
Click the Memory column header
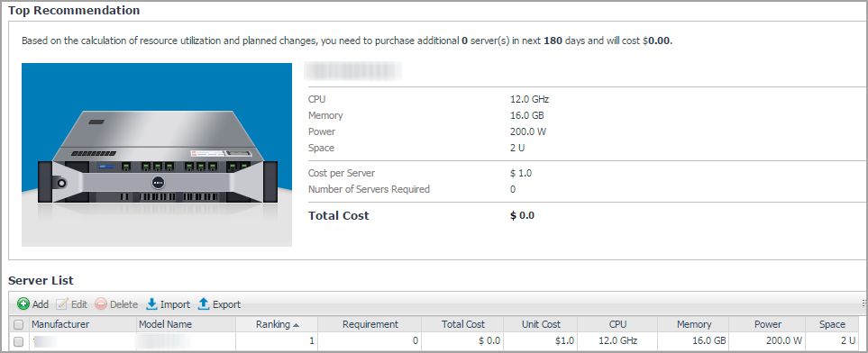click(693, 325)
